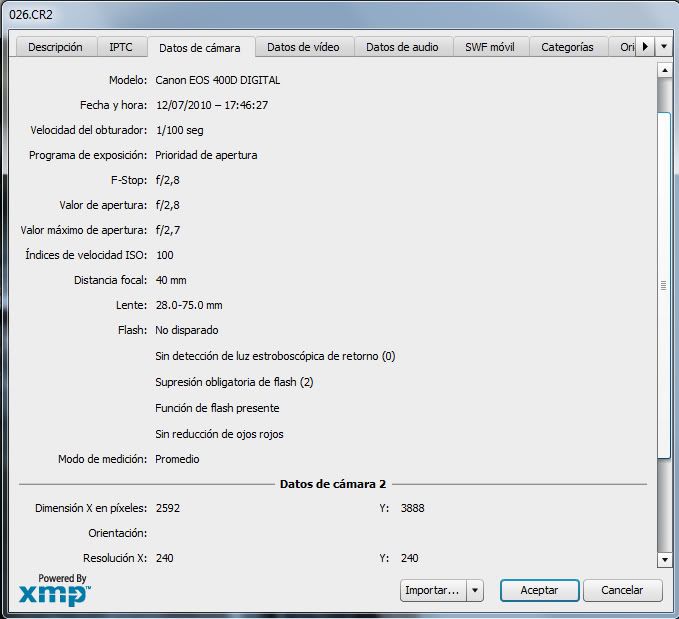679x619 pixels.
Task: Click the ISO value 100
Action: coord(165,255)
